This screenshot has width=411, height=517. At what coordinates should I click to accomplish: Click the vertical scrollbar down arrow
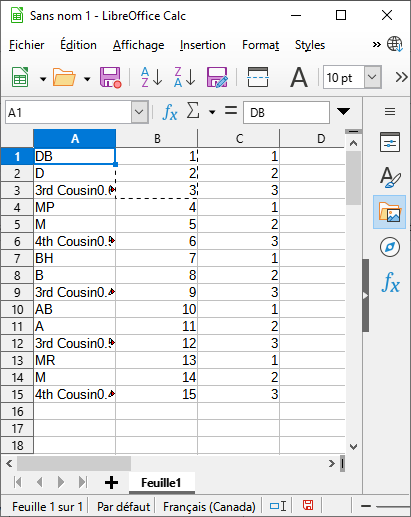pyautogui.click(x=353, y=446)
